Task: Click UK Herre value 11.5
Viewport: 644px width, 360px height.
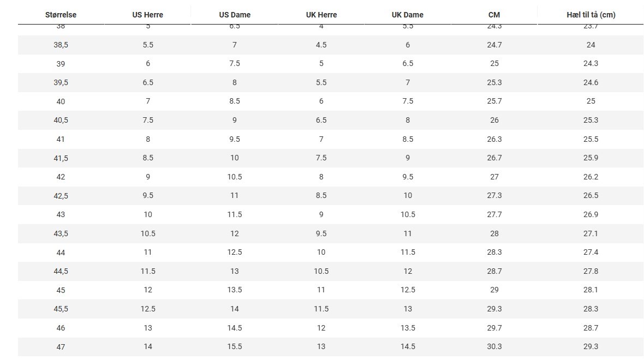Action: click(x=321, y=309)
